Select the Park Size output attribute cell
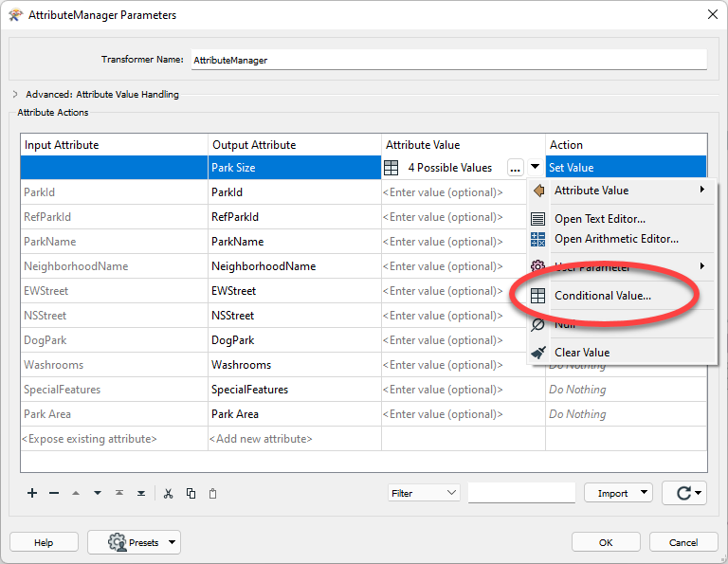The width and height of the screenshot is (728, 564). (295, 168)
